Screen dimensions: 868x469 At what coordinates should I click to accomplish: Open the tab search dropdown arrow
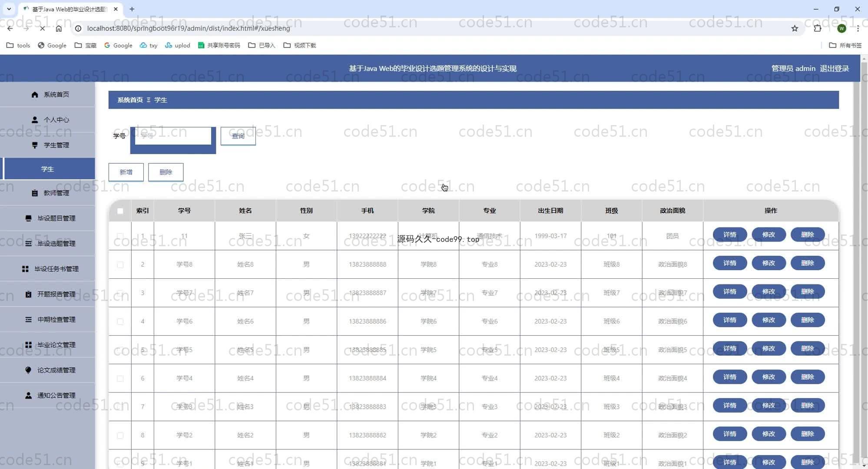(9, 9)
